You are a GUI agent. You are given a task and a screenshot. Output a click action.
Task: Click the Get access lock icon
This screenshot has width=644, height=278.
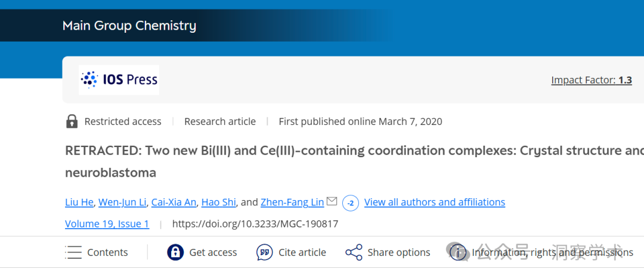[x=175, y=252]
